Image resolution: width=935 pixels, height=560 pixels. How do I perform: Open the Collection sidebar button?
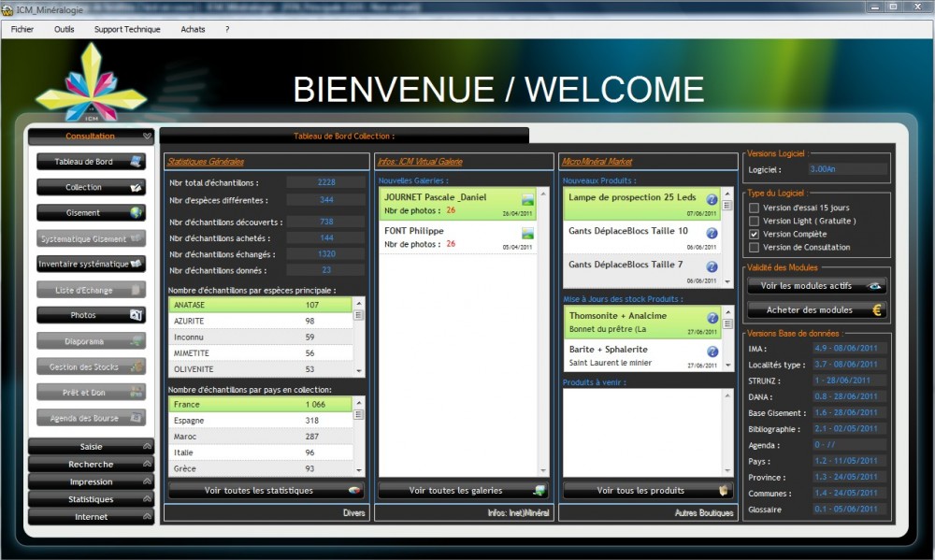(x=91, y=187)
